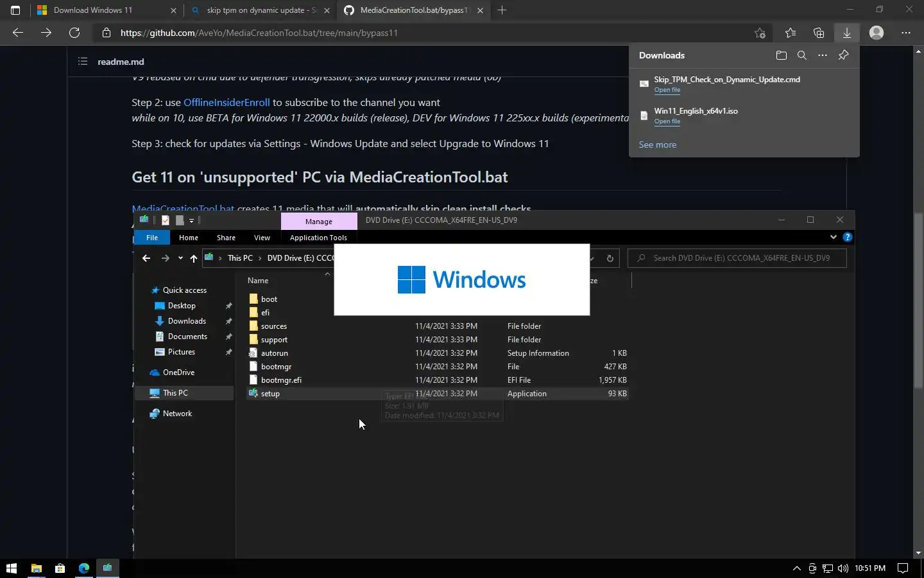The width and height of the screenshot is (924, 578).
Task: Expand the File Explorer ribbon
Action: (x=833, y=237)
